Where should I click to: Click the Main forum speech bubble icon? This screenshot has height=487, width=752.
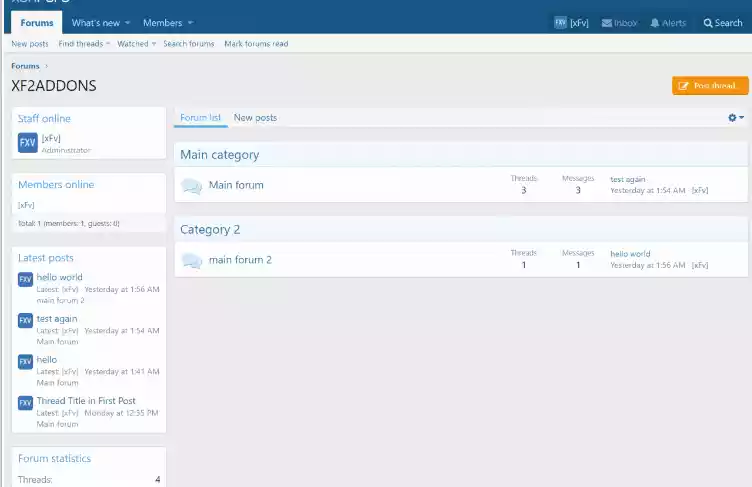[x=191, y=186]
